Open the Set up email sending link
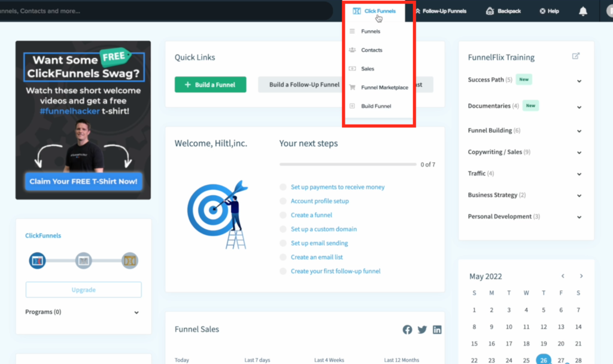613x364 pixels. pos(320,244)
